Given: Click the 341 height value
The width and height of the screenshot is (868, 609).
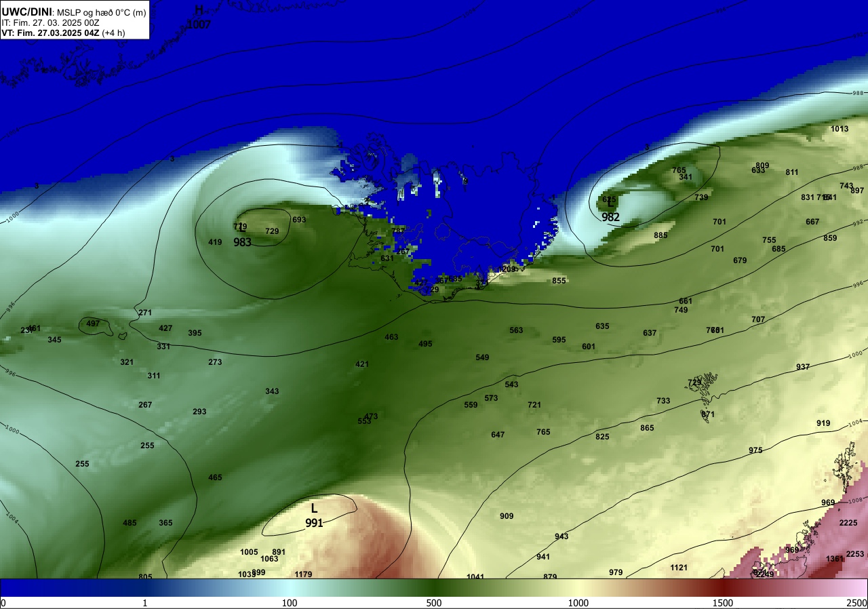Looking at the screenshot, I should (686, 177).
